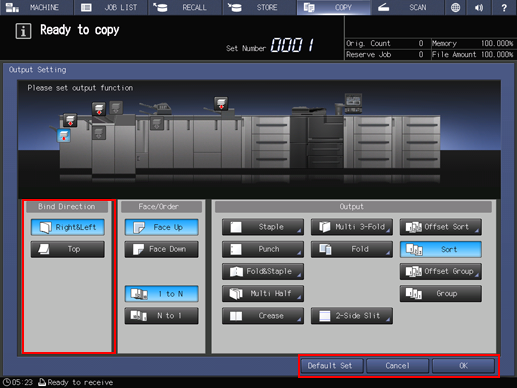Open Multi Half fold settings
The height and width of the screenshot is (388, 517).
[263, 294]
